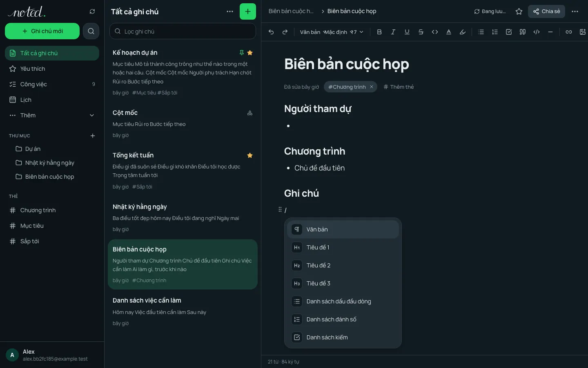Choose Tiêu đề 1 from the slash menu

[x=343, y=247]
